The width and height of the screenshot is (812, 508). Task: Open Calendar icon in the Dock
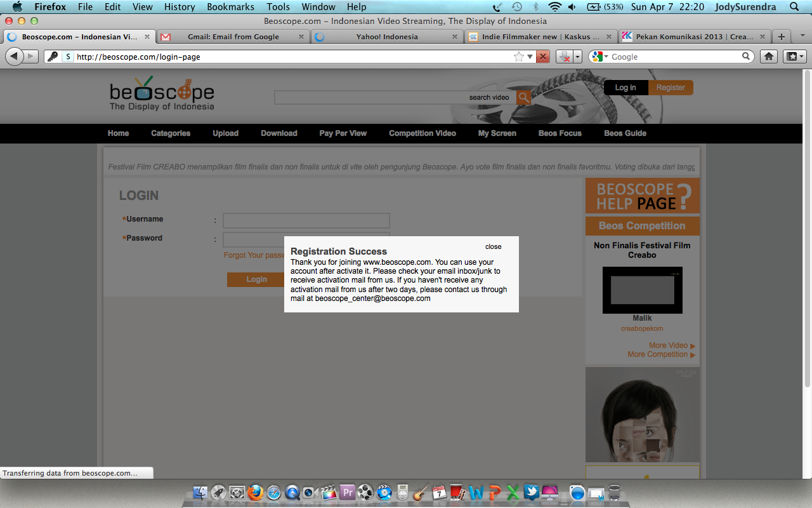(x=439, y=492)
